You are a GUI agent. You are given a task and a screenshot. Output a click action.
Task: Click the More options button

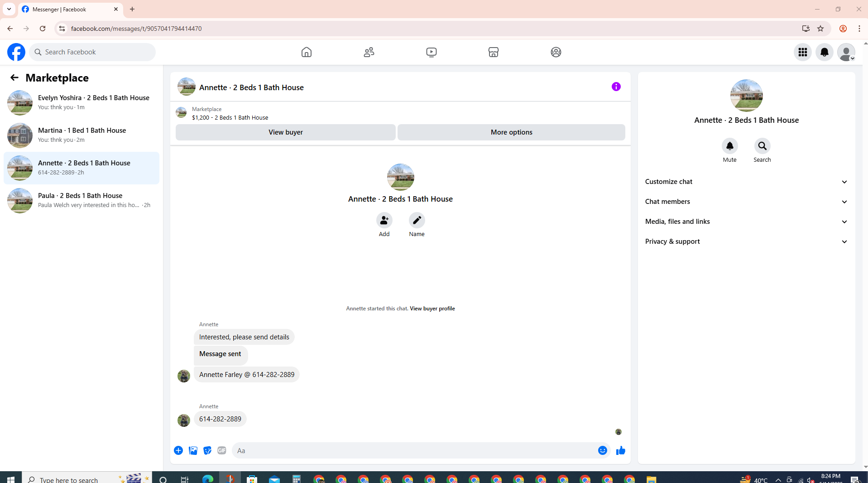tap(511, 132)
